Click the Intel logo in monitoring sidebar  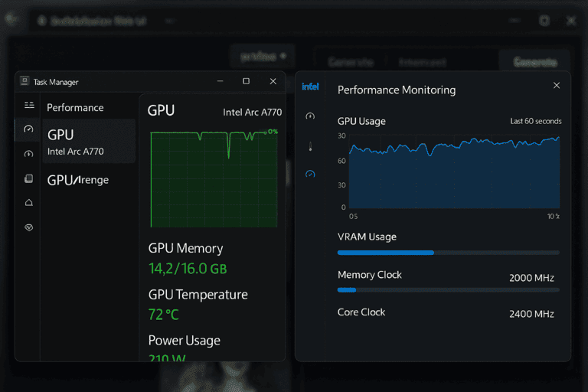tap(311, 87)
